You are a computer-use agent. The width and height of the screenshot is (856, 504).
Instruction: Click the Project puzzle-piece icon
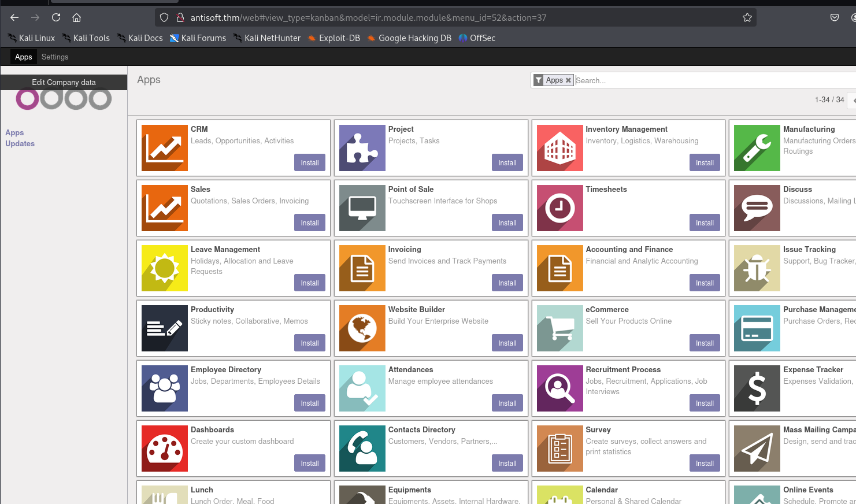[362, 148]
